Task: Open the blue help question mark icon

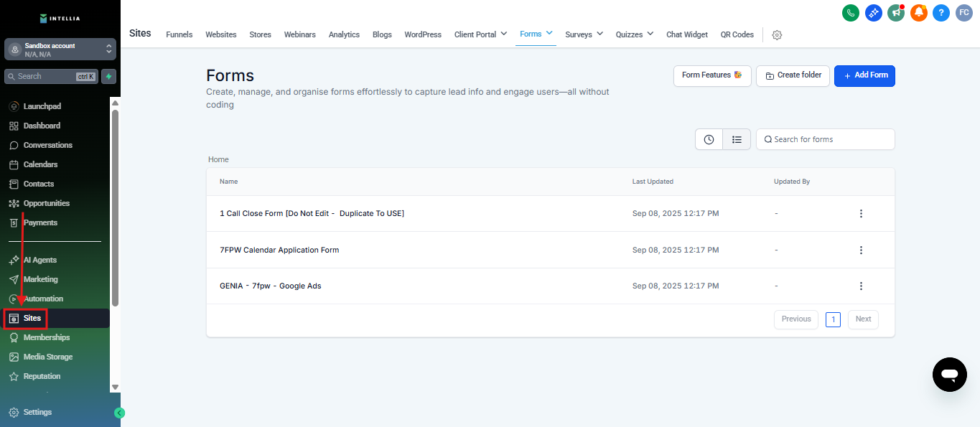Action: [x=941, y=12]
